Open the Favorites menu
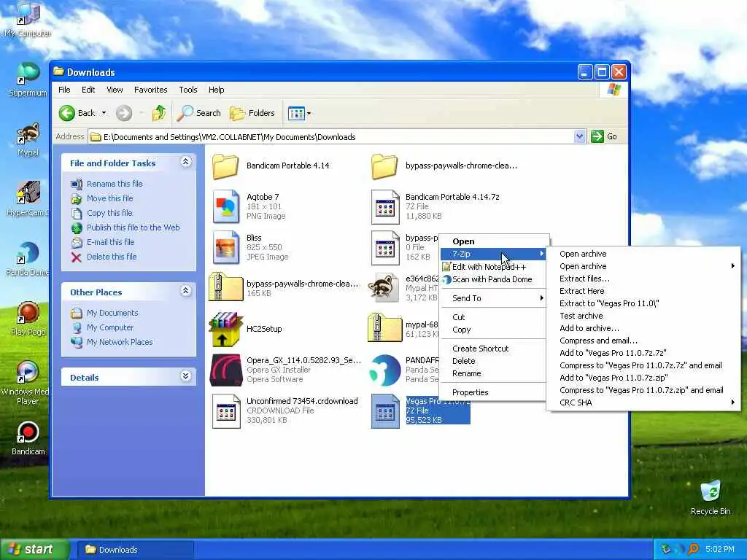This screenshot has width=747, height=560. [150, 90]
